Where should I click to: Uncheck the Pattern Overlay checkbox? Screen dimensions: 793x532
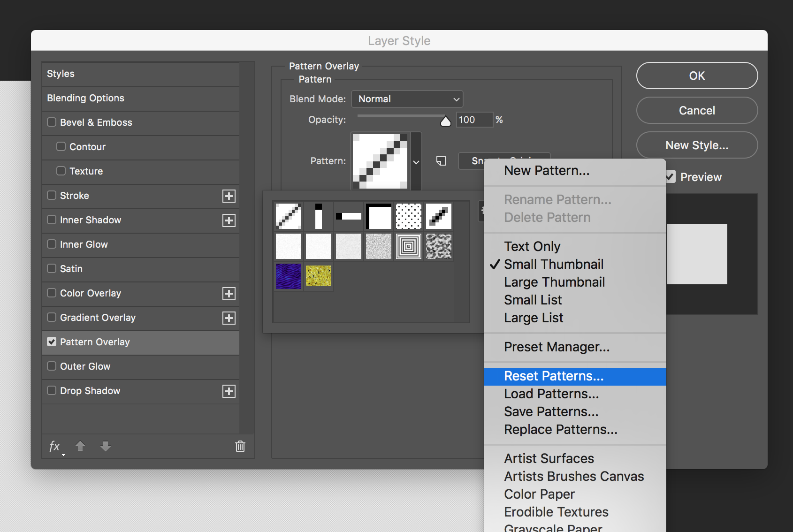52,342
